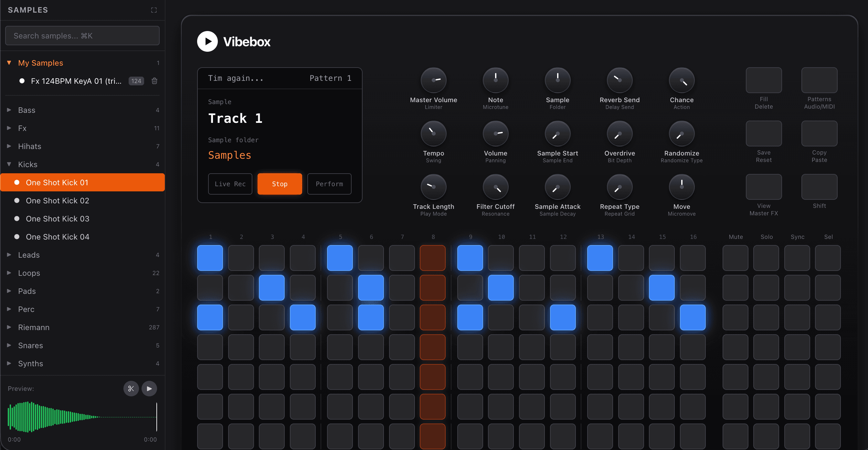Click the Randomize knob

[681, 134]
